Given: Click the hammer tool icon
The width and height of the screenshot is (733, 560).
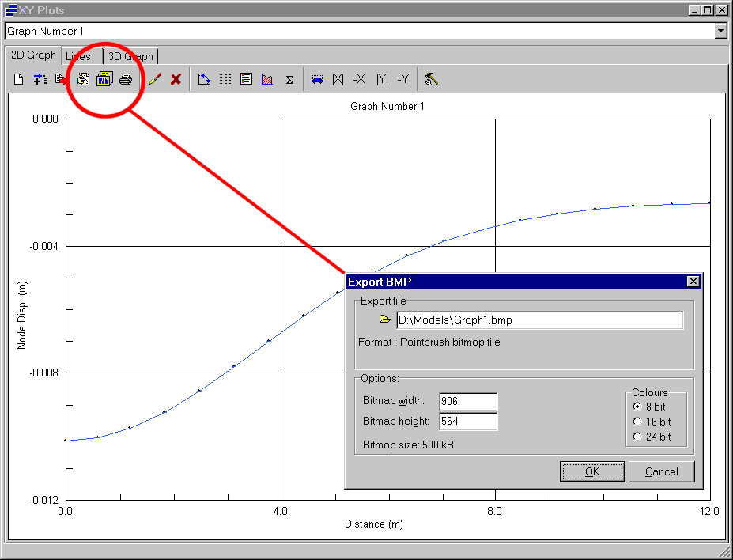Looking at the screenshot, I should click(x=432, y=79).
